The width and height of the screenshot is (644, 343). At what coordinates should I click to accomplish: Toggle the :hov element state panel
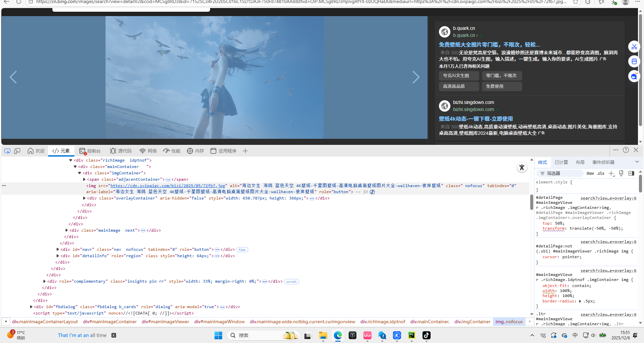click(x=590, y=173)
